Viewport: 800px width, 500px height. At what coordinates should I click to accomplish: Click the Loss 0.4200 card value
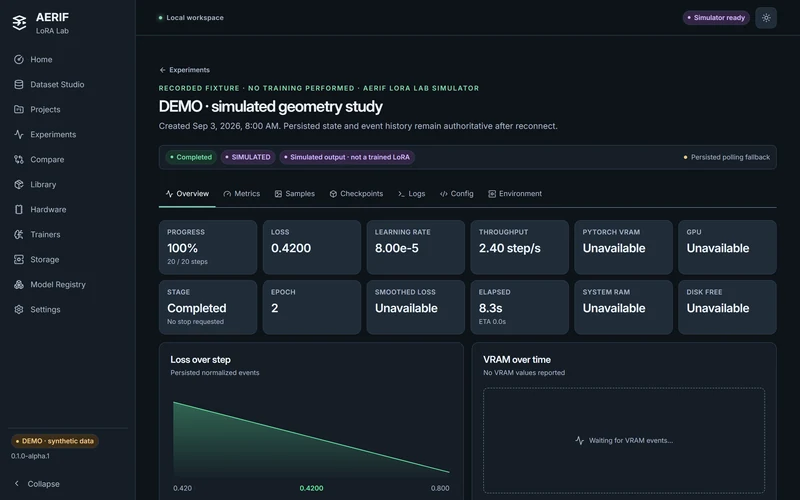point(291,248)
